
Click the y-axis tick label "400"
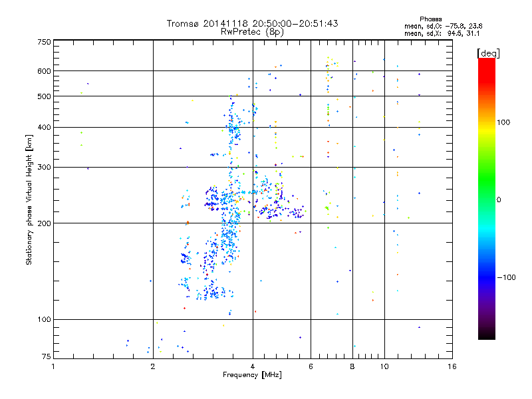(44, 128)
